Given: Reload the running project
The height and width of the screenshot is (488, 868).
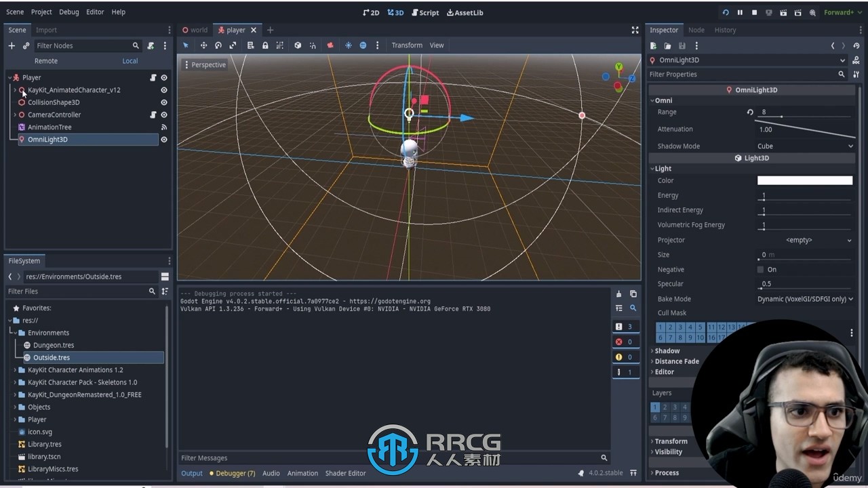Looking at the screenshot, I should [726, 12].
